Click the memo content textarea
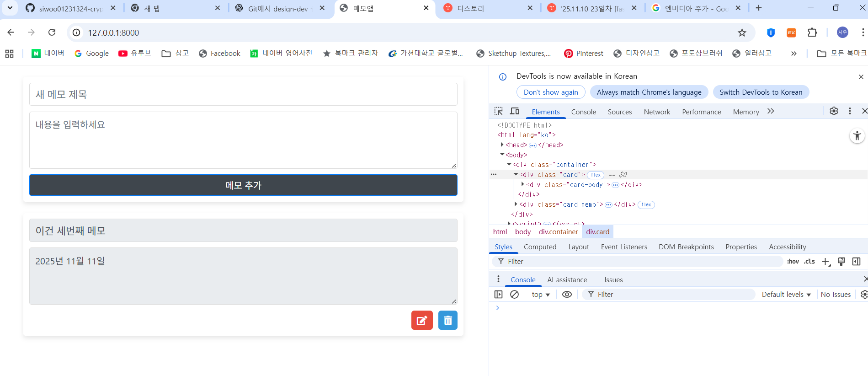Screen dimensions: 868x376 [243, 140]
